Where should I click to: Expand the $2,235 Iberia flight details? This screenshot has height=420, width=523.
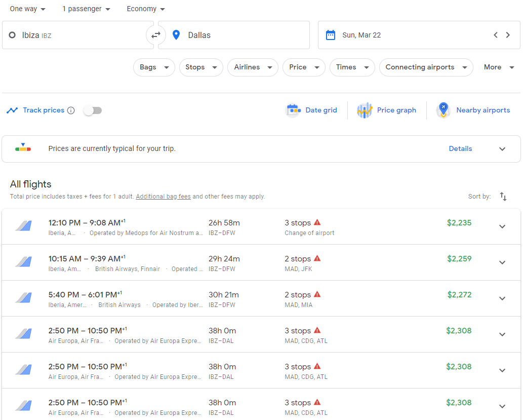click(502, 226)
